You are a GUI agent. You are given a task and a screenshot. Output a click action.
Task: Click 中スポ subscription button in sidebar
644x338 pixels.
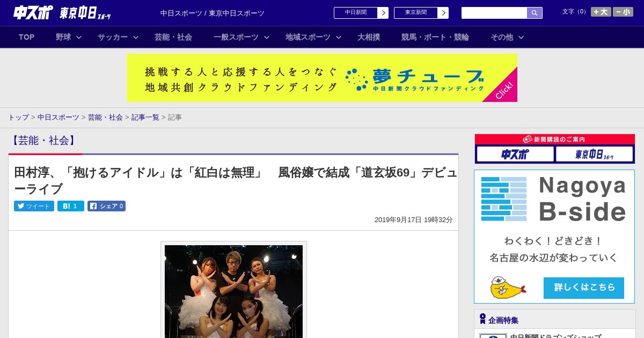(515, 154)
